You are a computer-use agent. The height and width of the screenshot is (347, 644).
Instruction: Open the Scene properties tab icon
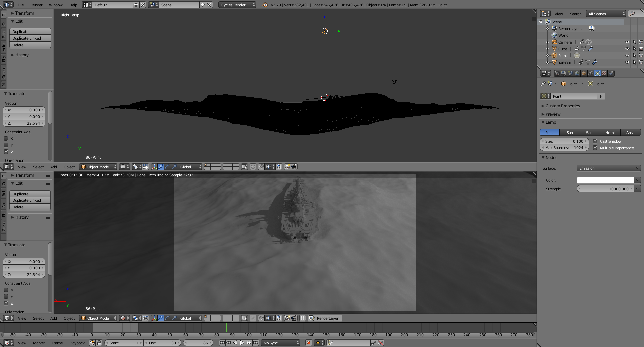570,73
